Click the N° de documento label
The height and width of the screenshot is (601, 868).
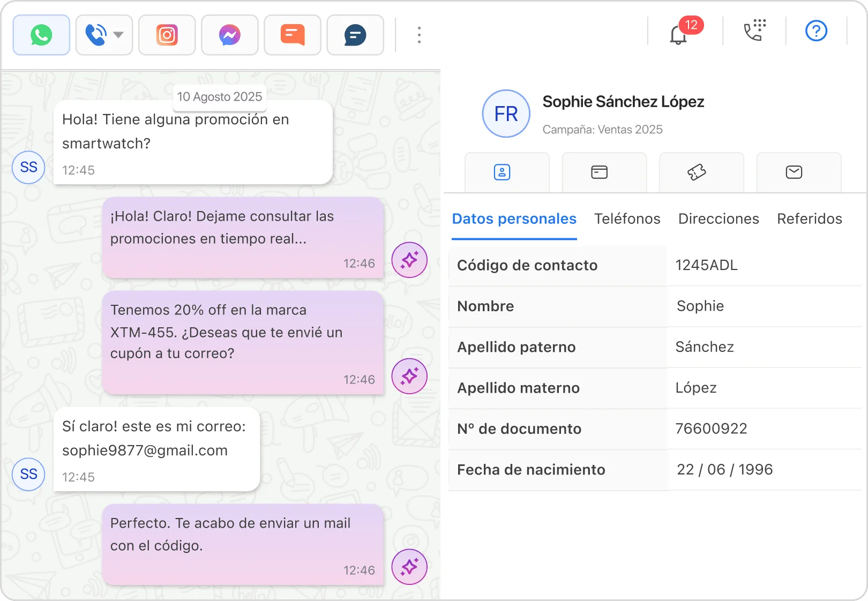pos(519,429)
